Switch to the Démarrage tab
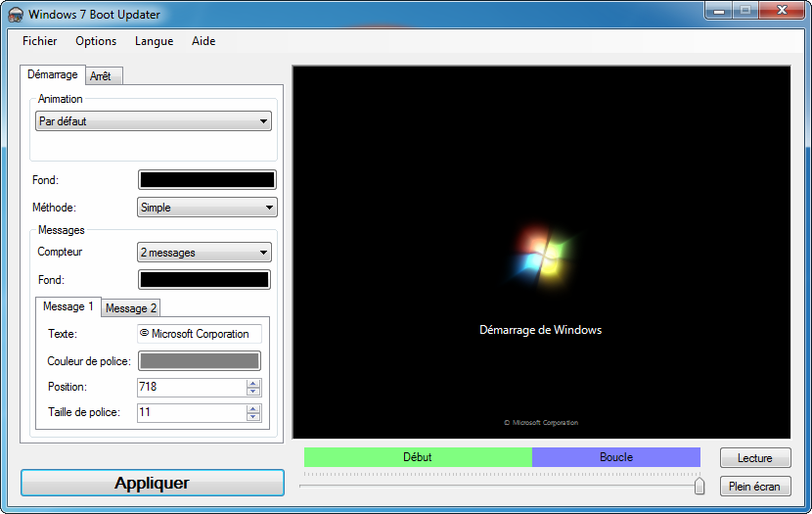The width and height of the screenshot is (812, 514). tap(52, 74)
